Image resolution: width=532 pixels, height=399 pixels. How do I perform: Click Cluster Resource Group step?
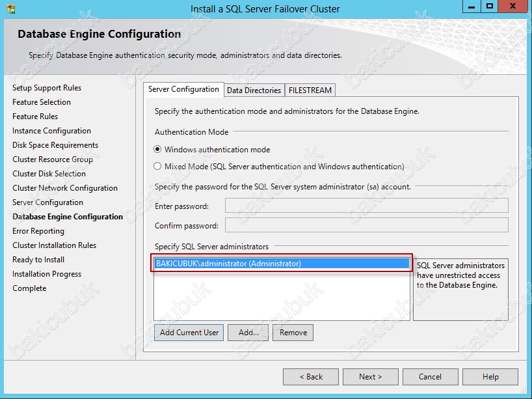tap(53, 159)
